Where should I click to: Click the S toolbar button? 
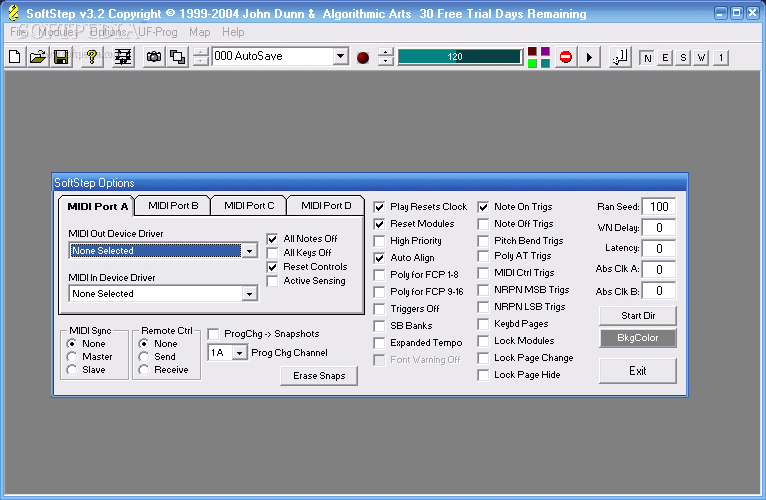coord(683,58)
